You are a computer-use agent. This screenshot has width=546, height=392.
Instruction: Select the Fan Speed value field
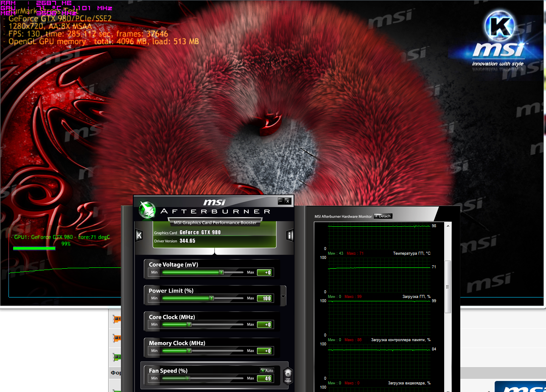click(264, 378)
